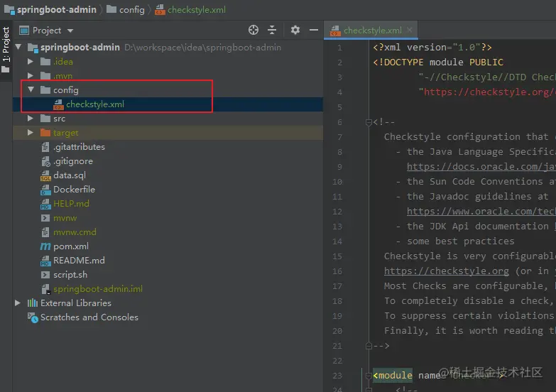Select the src folder label

(59, 119)
